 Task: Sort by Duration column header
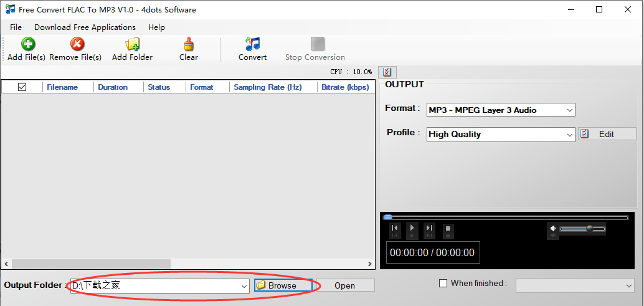pos(119,87)
